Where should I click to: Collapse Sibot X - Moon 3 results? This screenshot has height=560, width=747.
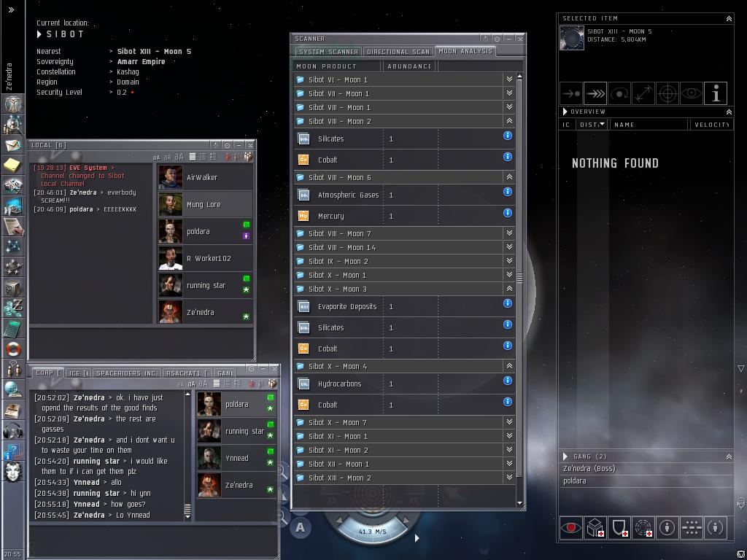coord(509,289)
